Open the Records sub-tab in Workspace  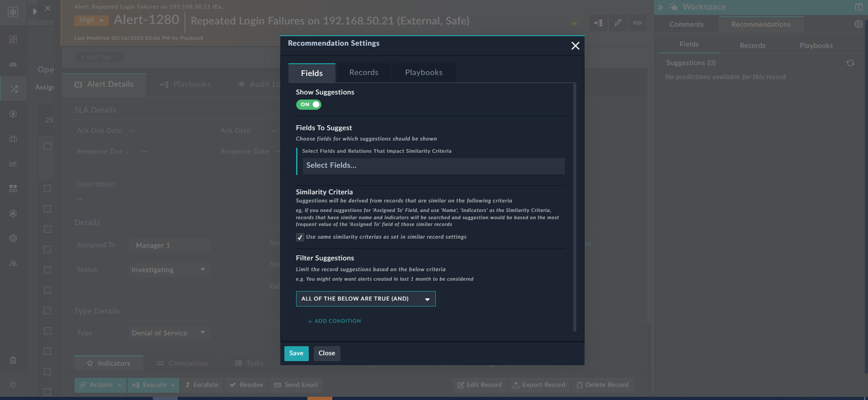point(753,46)
